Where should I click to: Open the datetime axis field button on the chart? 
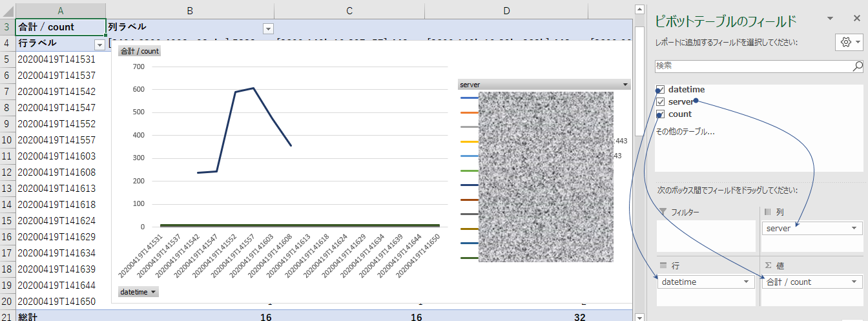(x=138, y=292)
